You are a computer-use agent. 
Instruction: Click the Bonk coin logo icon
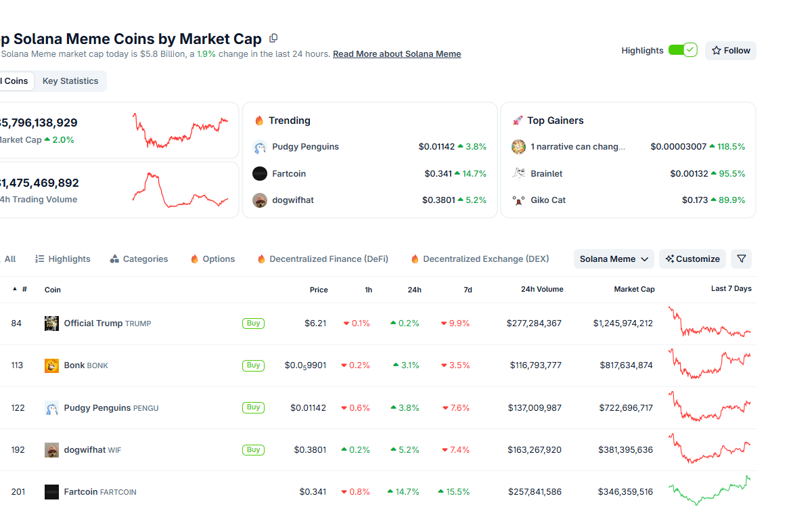(51, 365)
